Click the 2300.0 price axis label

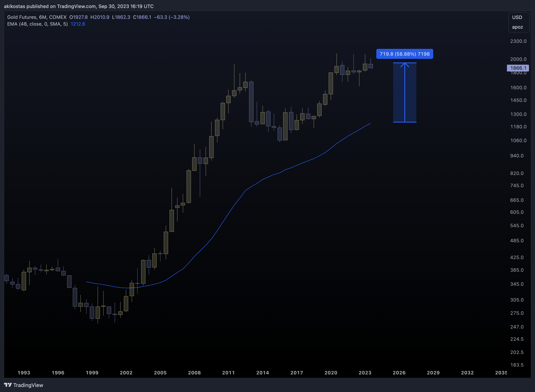[x=518, y=41]
